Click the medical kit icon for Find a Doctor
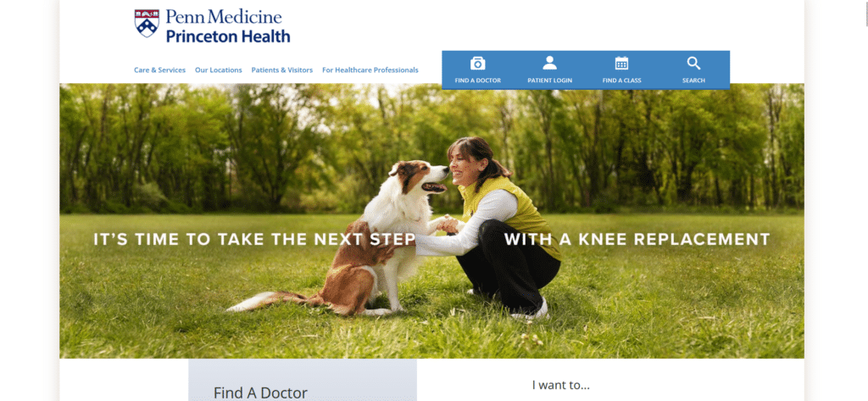The image size is (868, 401). [477, 63]
